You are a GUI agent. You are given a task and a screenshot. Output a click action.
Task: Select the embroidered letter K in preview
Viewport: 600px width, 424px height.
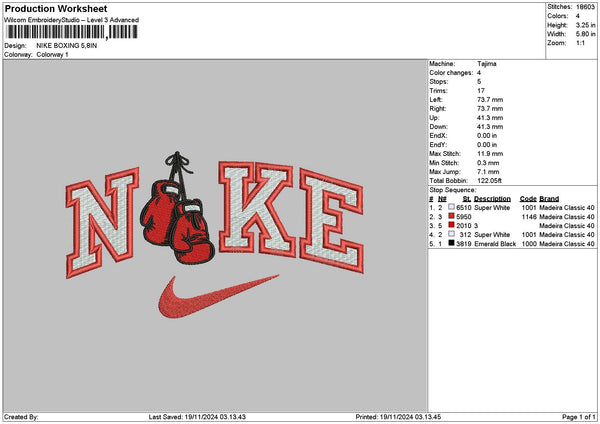tap(256, 208)
